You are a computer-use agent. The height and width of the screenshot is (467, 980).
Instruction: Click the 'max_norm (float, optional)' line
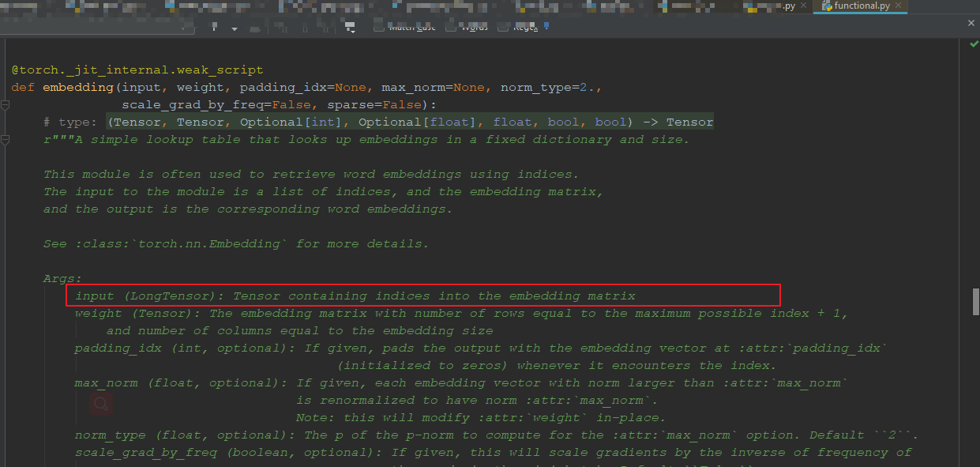point(461,383)
